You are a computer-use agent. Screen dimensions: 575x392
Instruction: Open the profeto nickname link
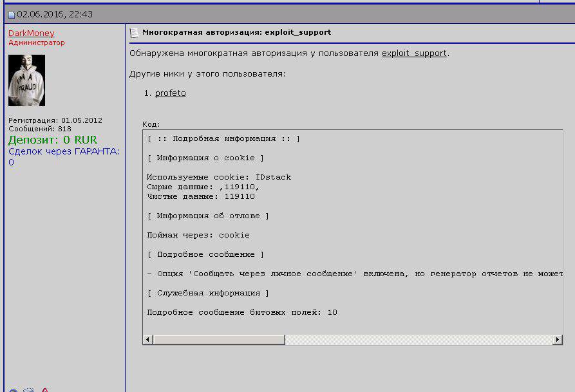coord(171,93)
